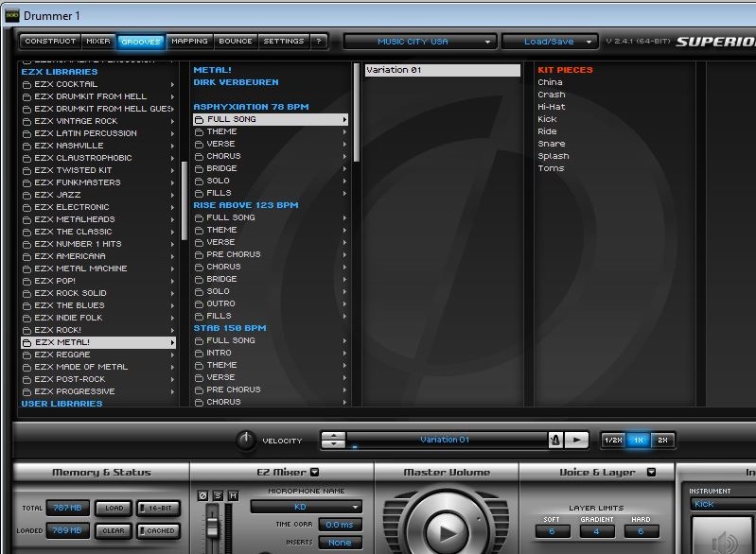The height and width of the screenshot is (554, 756).
Task: Click the EZX PROGRESSIVE folder icon
Action: click(x=27, y=391)
